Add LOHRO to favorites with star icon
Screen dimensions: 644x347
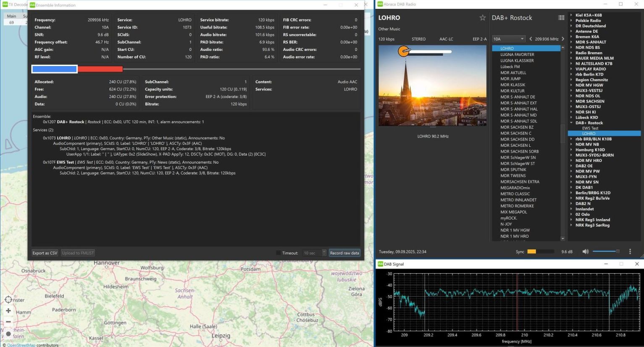[482, 18]
